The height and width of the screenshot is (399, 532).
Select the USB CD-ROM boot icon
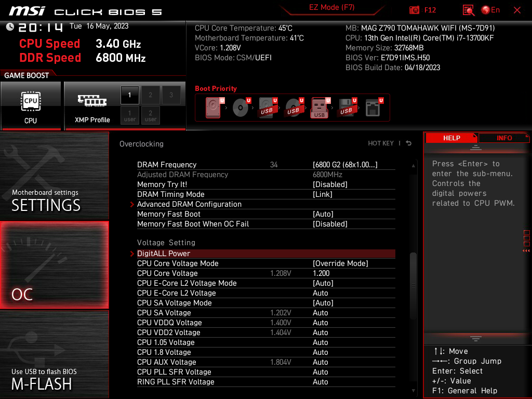294,108
